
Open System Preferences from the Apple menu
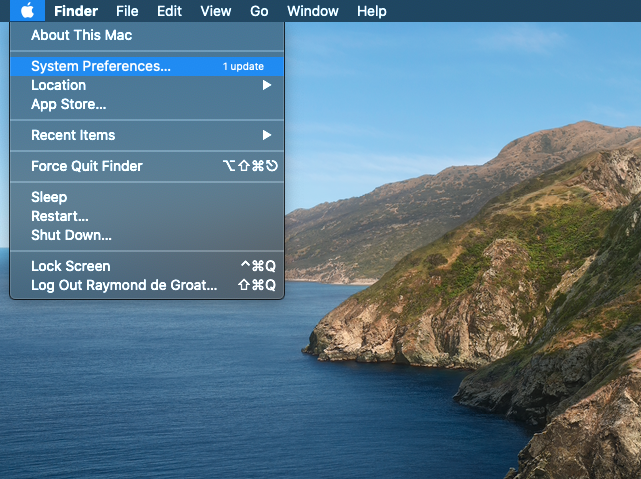tap(100, 66)
